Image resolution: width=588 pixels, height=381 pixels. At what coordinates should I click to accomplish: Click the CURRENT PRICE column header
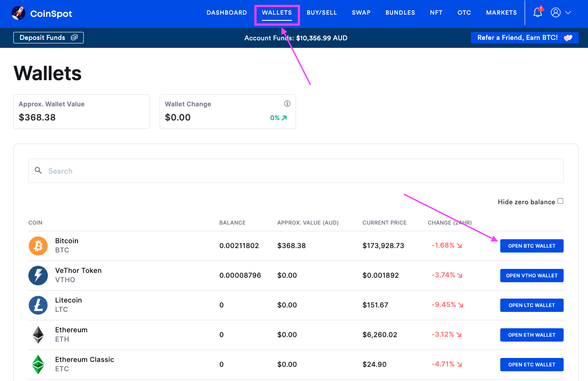385,223
